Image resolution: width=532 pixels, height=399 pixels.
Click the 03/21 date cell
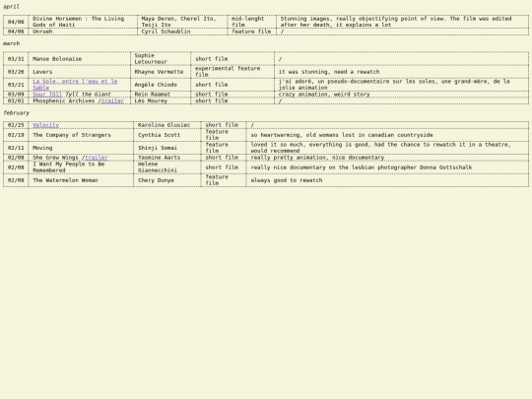pyautogui.click(x=16, y=85)
